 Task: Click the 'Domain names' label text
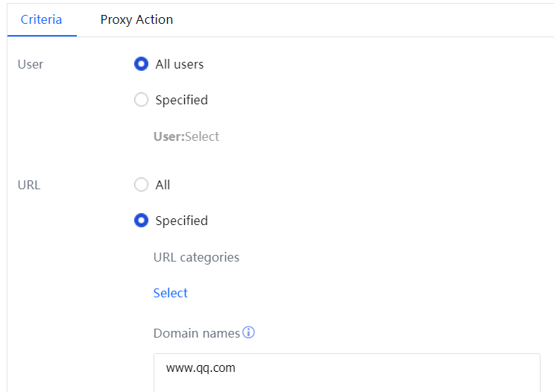click(x=197, y=333)
